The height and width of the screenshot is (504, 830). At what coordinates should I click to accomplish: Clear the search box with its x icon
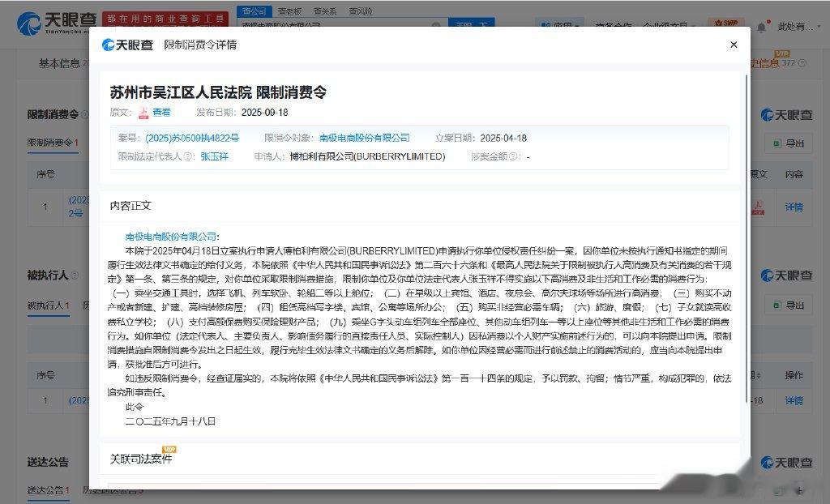pos(435,25)
